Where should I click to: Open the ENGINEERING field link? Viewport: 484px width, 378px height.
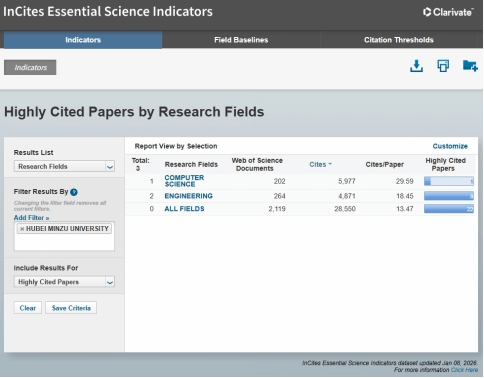pos(188,196)
